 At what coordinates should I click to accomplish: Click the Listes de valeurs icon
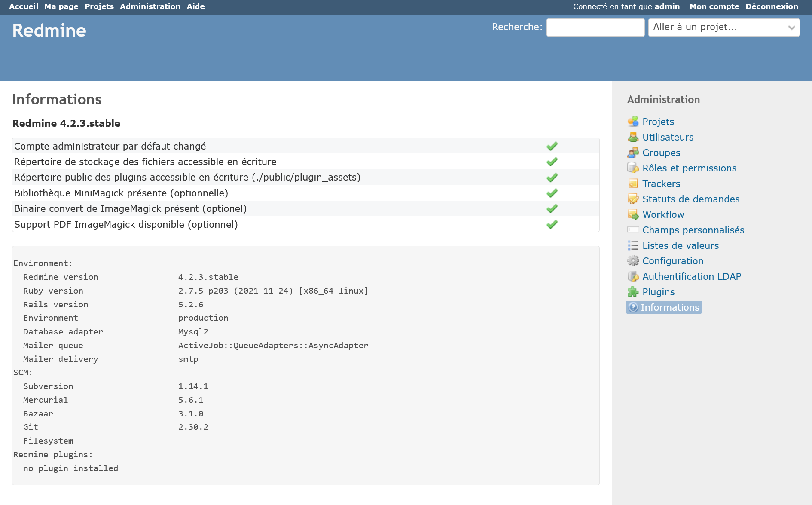tap(633, 245)
